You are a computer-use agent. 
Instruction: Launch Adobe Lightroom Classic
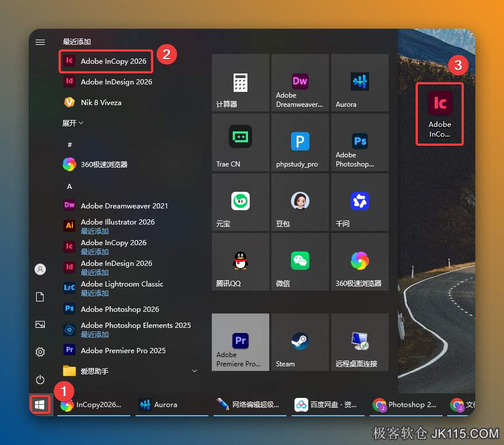[129, 288]
